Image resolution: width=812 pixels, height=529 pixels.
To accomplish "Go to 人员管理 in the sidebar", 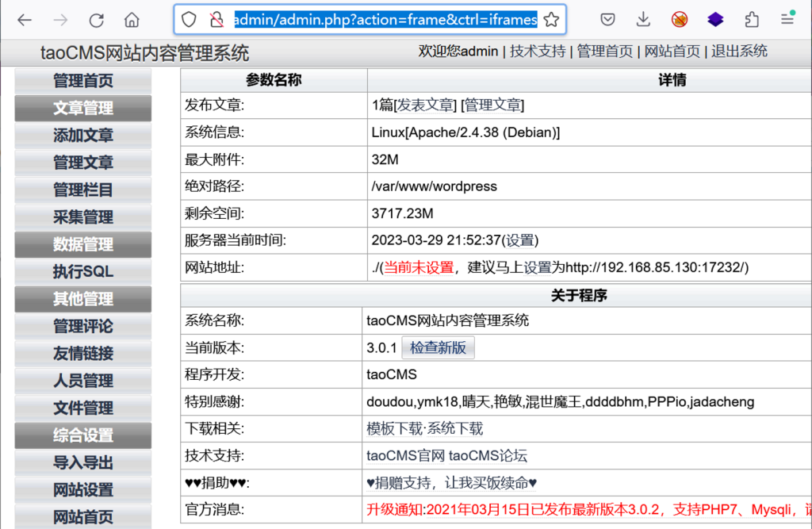I will point(82,381).
